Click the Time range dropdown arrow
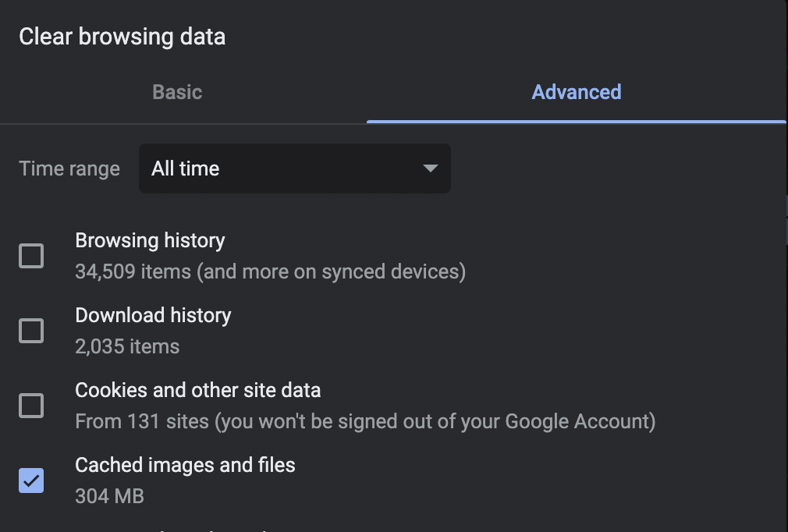 point(430,168)
